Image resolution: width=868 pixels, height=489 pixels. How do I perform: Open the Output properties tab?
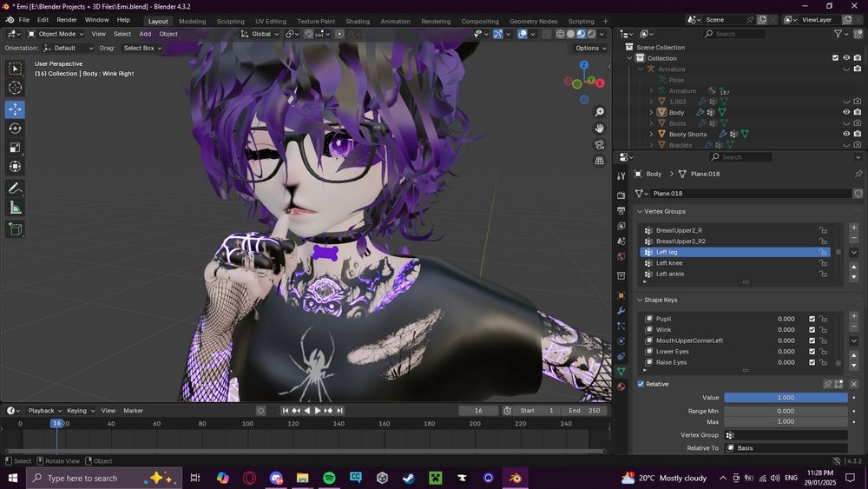[x=621, y=210]
